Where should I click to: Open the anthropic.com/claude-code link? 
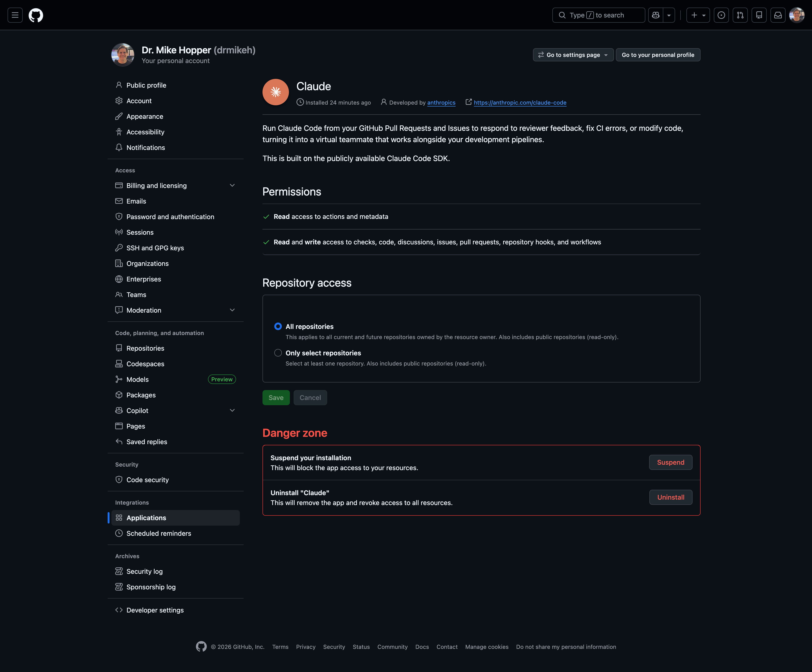[520, 102]
